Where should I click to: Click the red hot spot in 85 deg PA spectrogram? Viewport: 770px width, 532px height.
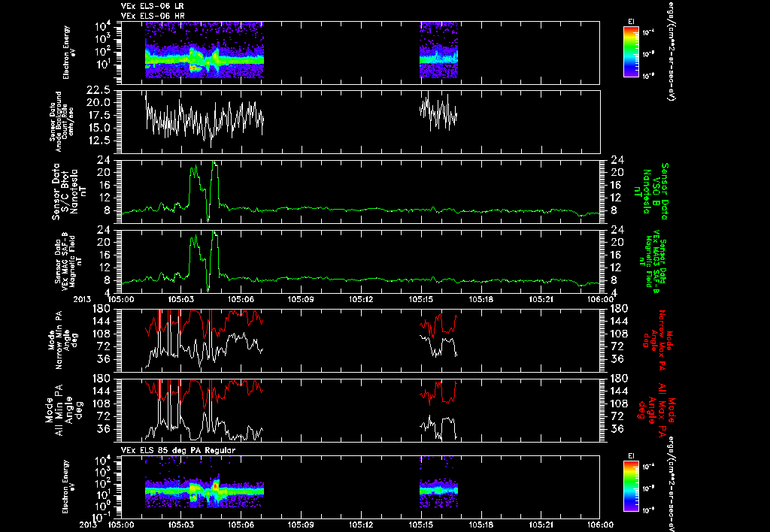point(216,485)
